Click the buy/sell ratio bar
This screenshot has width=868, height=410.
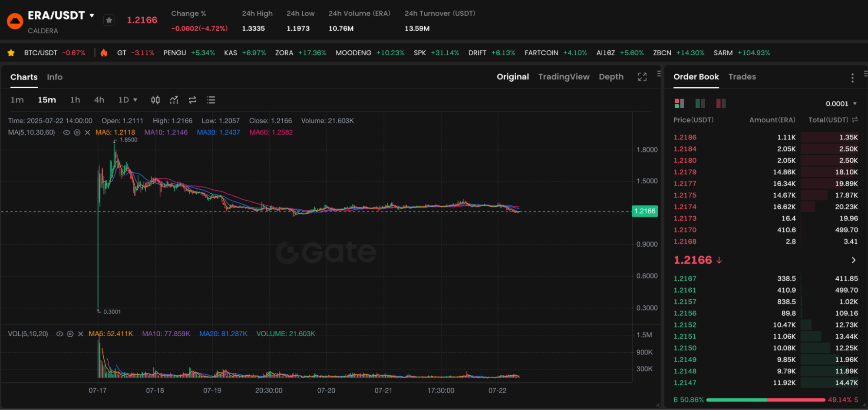pos(766,400)
